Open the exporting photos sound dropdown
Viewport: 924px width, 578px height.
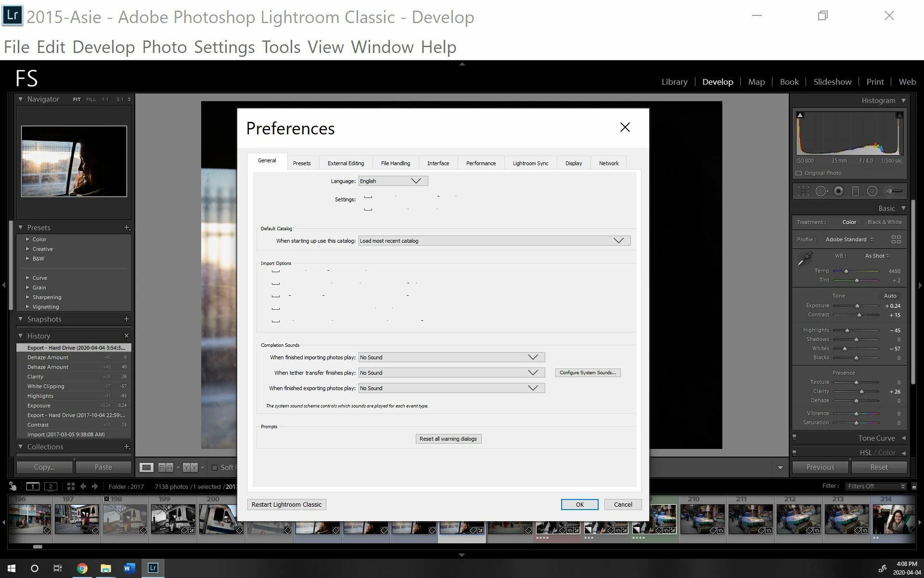[x=451, y=388]
